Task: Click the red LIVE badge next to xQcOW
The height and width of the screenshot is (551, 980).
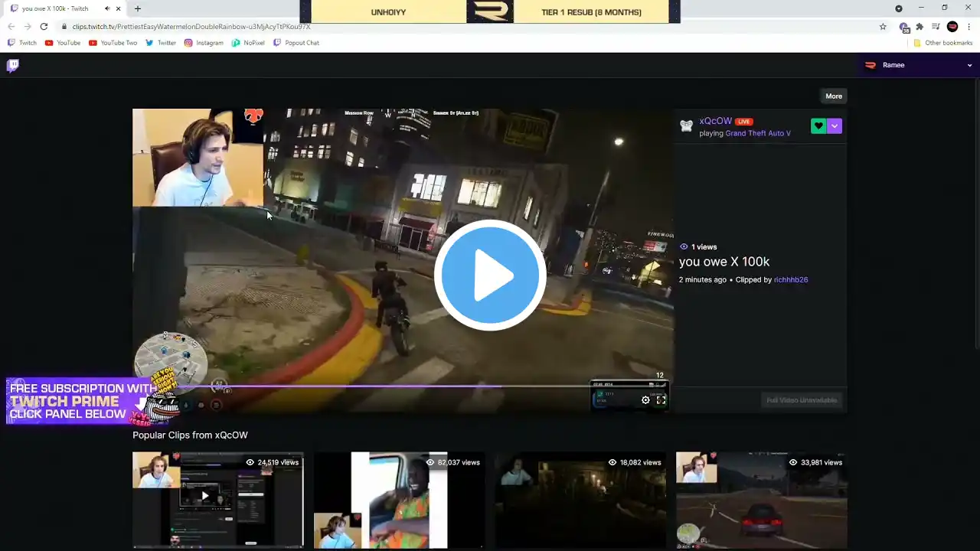Action: [744, 122]
